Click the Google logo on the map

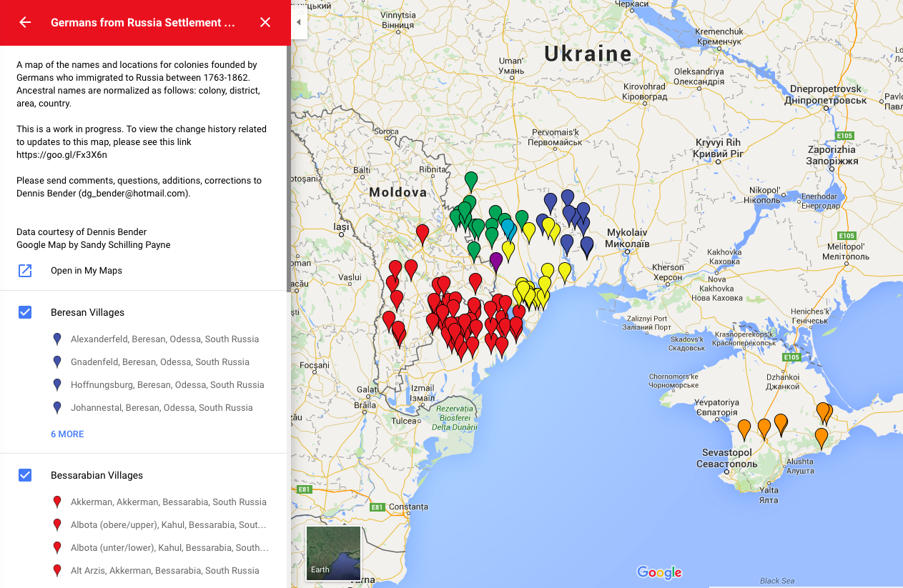coord(658,572)
